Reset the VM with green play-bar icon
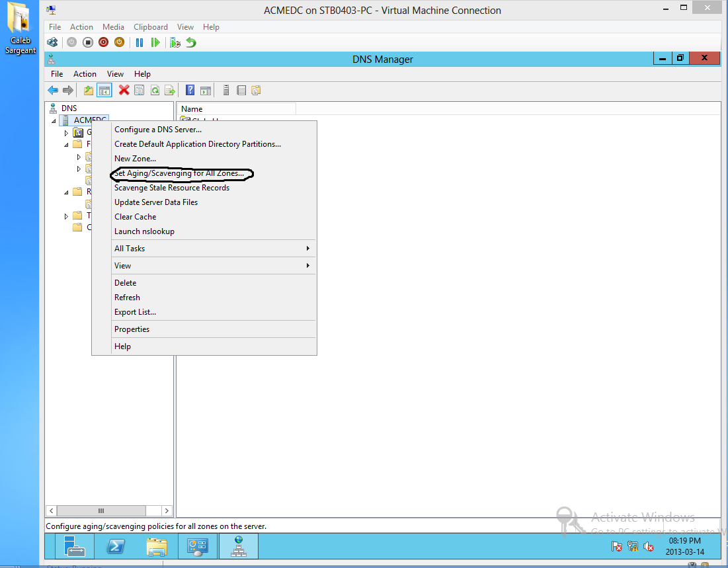This screenshot has height=568, width=728. pyautogui.click(x=155, y=42)
